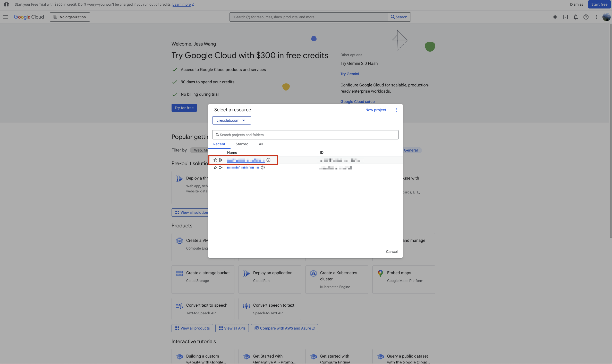Click the Embed maps pin icon
612x364 pixels.
[380, 273]
